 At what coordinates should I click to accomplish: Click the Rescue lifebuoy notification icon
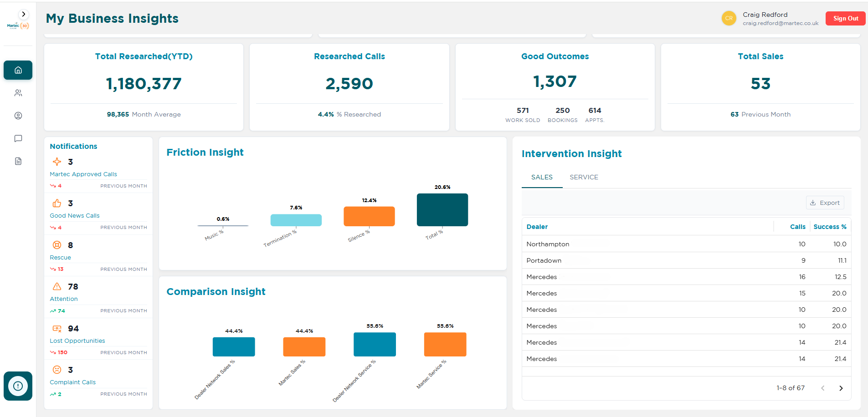click(x=57, y=245)
